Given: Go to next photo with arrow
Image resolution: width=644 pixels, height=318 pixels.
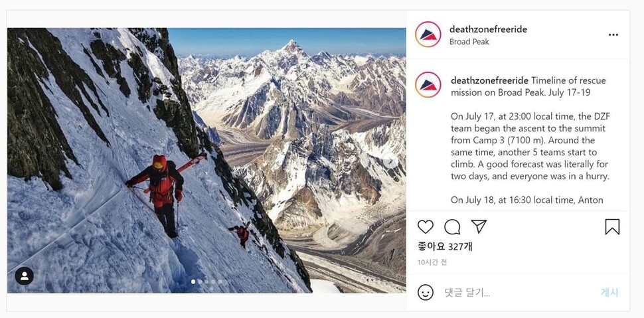Looking at the screenshot, I should (390, 161).
